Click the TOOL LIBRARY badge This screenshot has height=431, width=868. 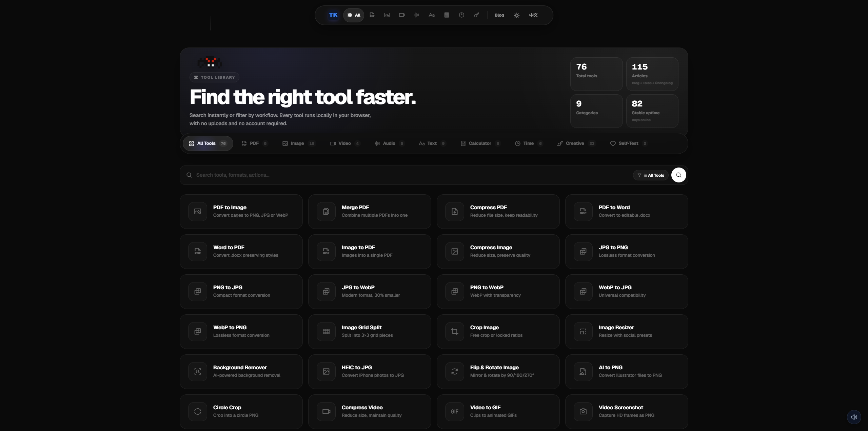click(x=214, y=77)
